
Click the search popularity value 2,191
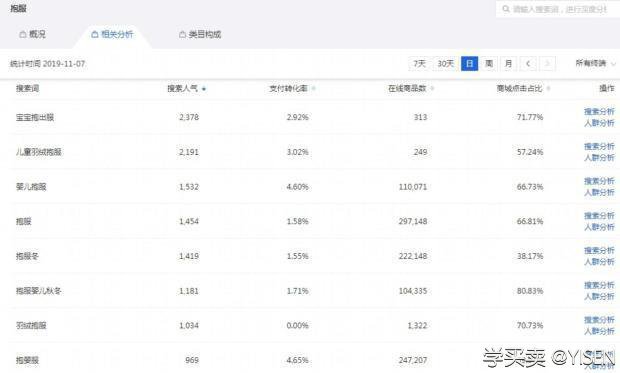tap(189, 152)
